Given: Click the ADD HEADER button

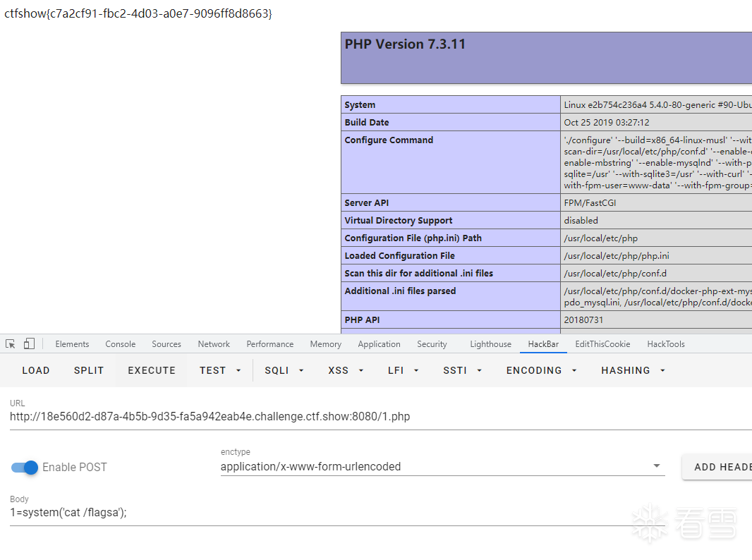Looking at the screenshot, I should (x=717, y=467).
